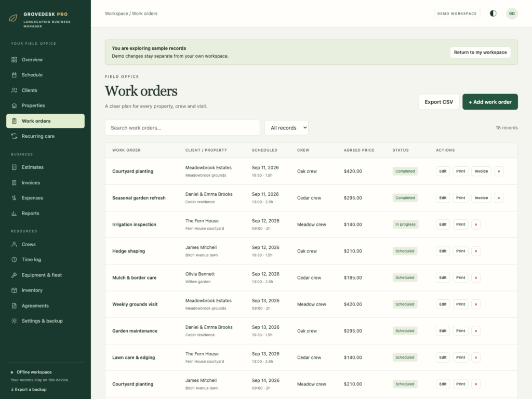The image size is (532, 399).
Task: Click the GroveDesk leaf logo icon
Action: [x=13, y=18]
